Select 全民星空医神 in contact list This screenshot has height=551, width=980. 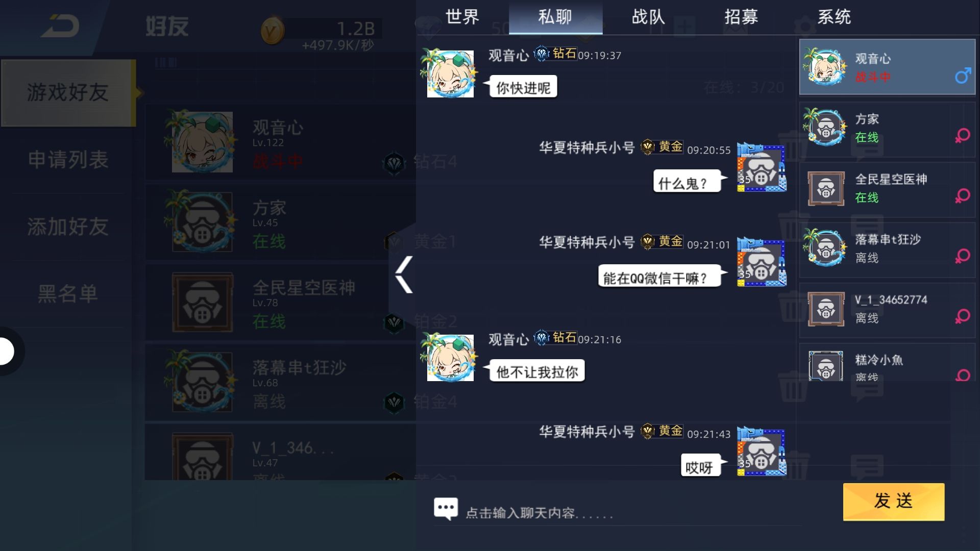click(x=887, y=188)
